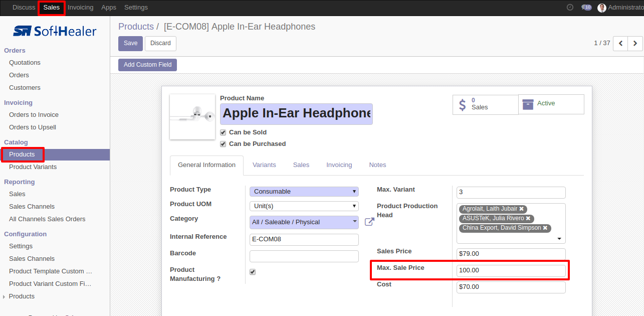Viewport: 644px width, 316px height.
Task: Toggle Product Manufacturing checkbox
Action: click(x=253, y=272)
